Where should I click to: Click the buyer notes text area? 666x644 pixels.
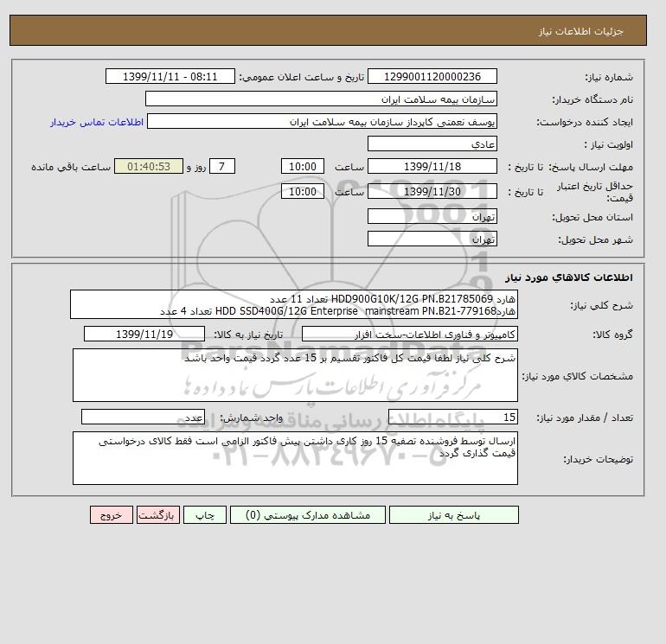(x=295, y=458)
